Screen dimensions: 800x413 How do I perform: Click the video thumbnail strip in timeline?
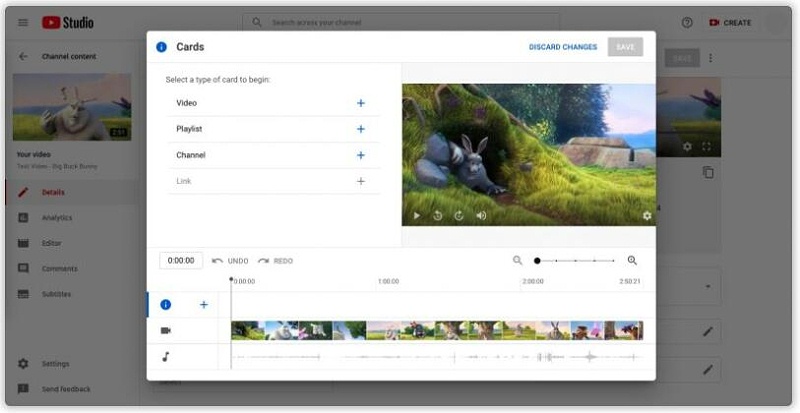coord(436,330)
